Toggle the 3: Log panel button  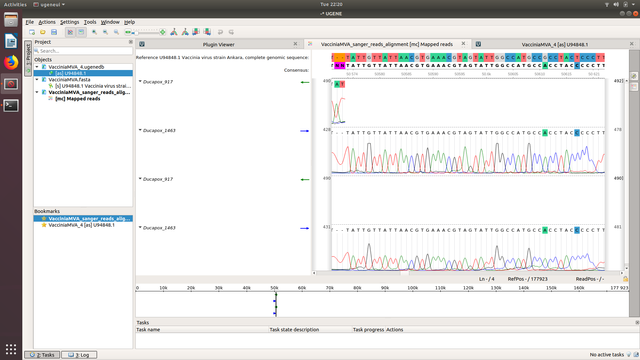[79, 355]
